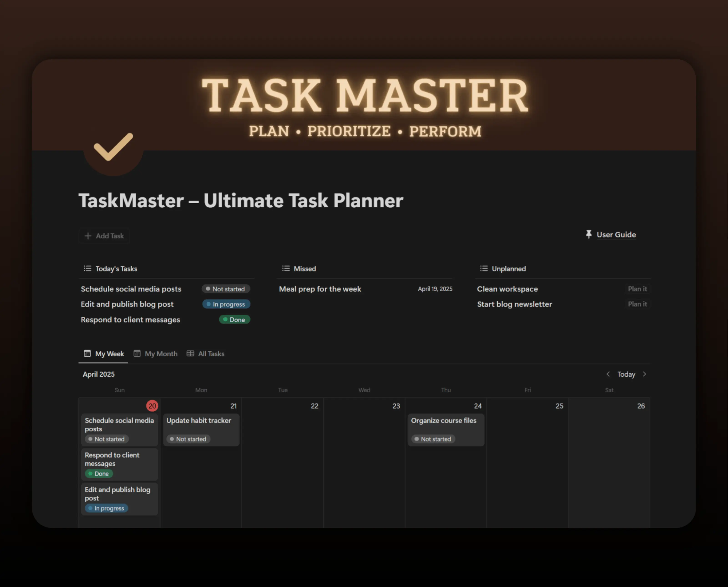The image size is (728, 587).
Task: Toggle In progress status on Edit and publish blog post
Action: tap(226, 304)
